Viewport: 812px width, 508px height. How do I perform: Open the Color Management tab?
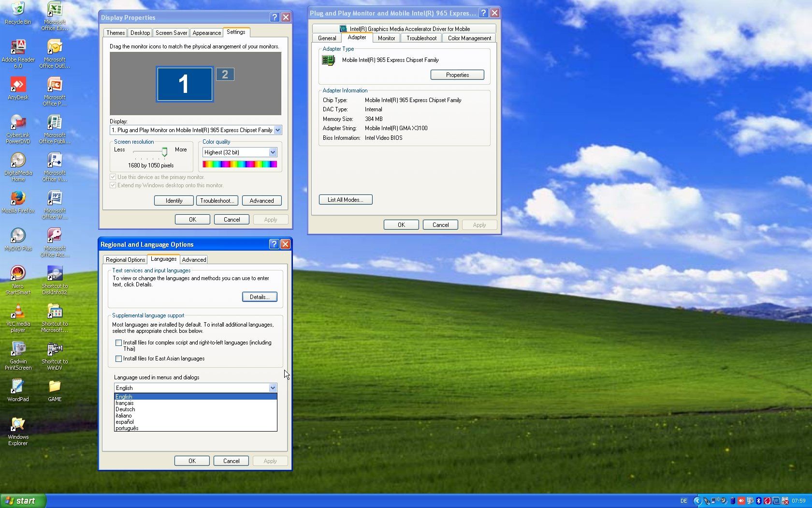[469, 38]
